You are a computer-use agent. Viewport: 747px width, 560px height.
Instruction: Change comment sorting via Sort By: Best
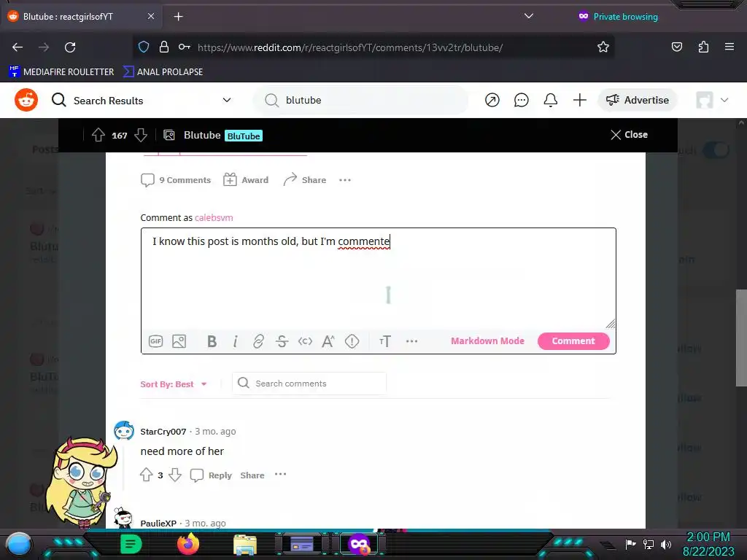pyautogui.click(x=174, y=384)
